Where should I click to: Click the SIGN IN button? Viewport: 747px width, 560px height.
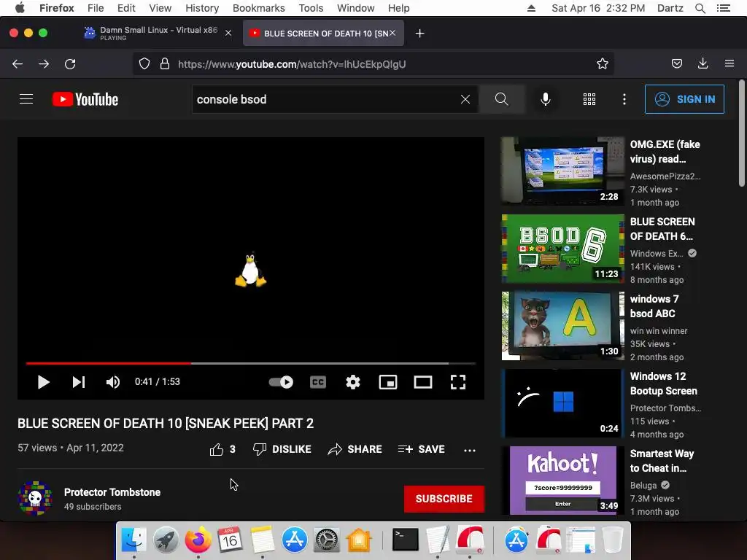tap(684, 99)
